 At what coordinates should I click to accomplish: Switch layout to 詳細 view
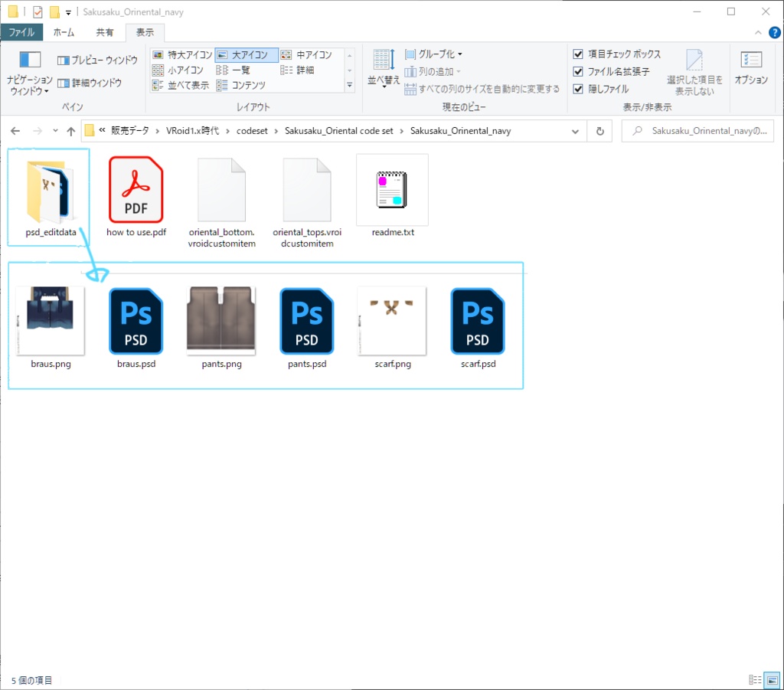coord(298,70)
